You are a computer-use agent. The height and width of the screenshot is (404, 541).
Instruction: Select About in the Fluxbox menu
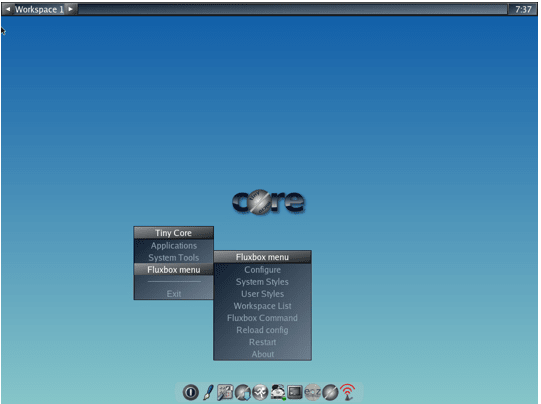[262, 354]
